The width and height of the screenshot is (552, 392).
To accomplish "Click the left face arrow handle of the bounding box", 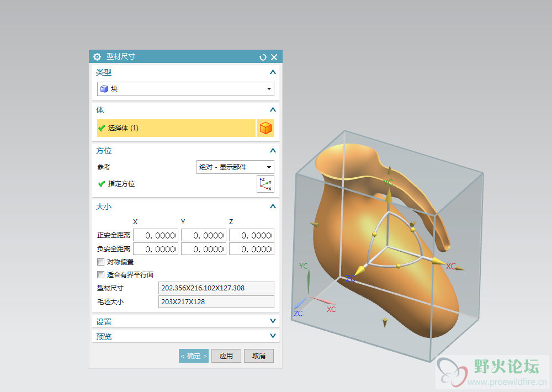I will (315, 224).
